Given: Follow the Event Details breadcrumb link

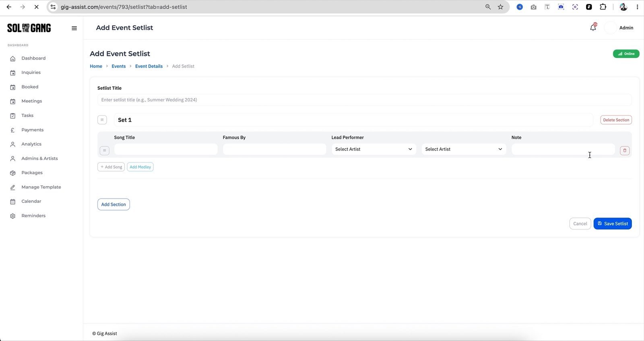Looking at the screenshot, I should click(149, 66).
